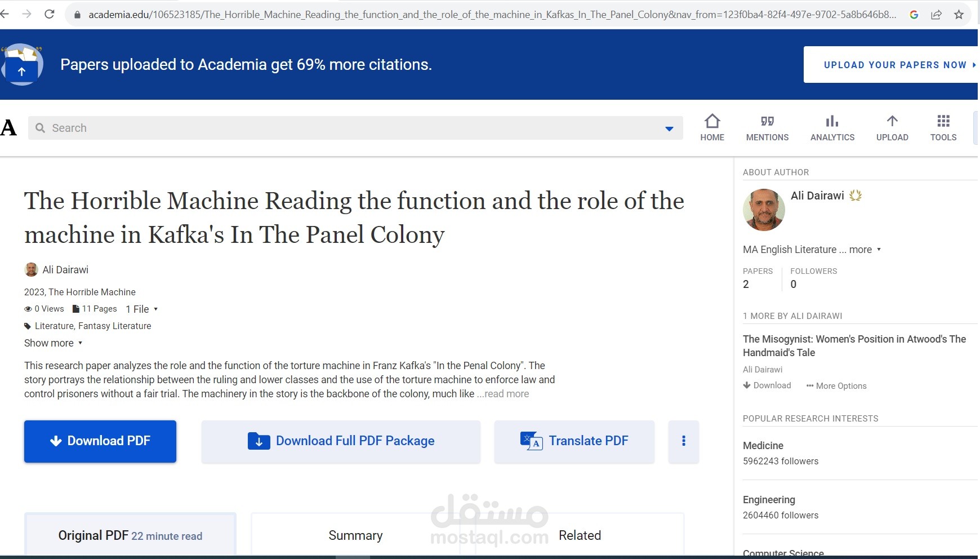The width and height of the screenshot is (980, 559).
Task: Click the tag icon before Literature
Action: 28,326
